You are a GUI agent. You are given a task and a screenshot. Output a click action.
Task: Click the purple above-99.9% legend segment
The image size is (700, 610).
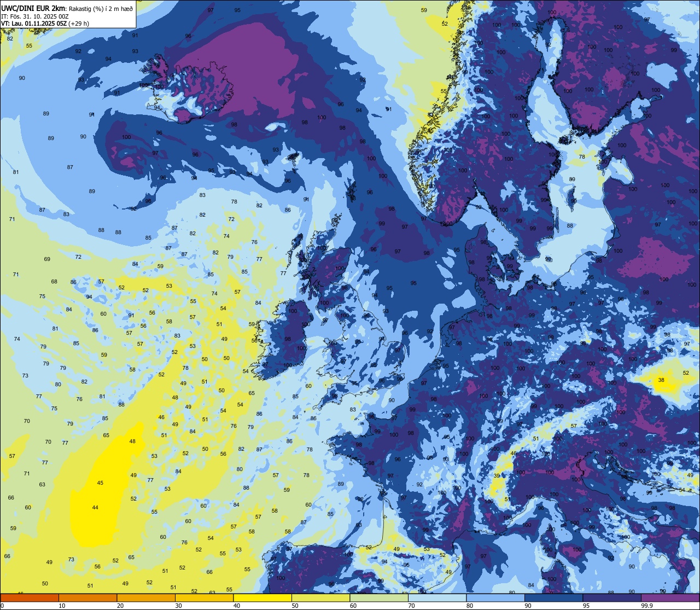pyautogui.click(x=670, y=597)
